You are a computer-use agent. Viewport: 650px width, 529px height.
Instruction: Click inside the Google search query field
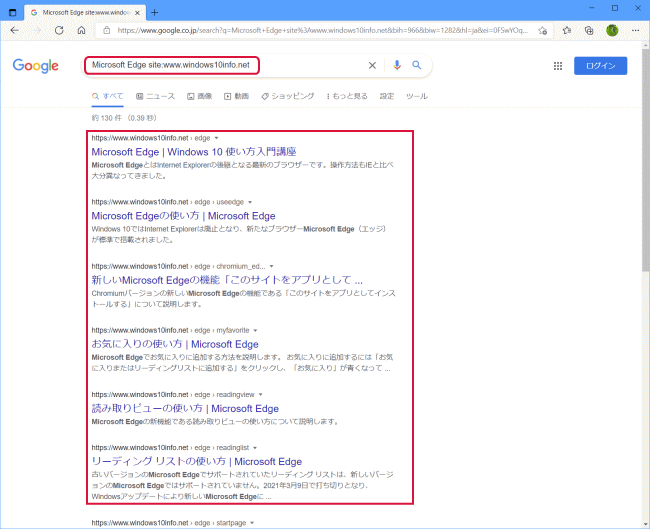(172, 65)
